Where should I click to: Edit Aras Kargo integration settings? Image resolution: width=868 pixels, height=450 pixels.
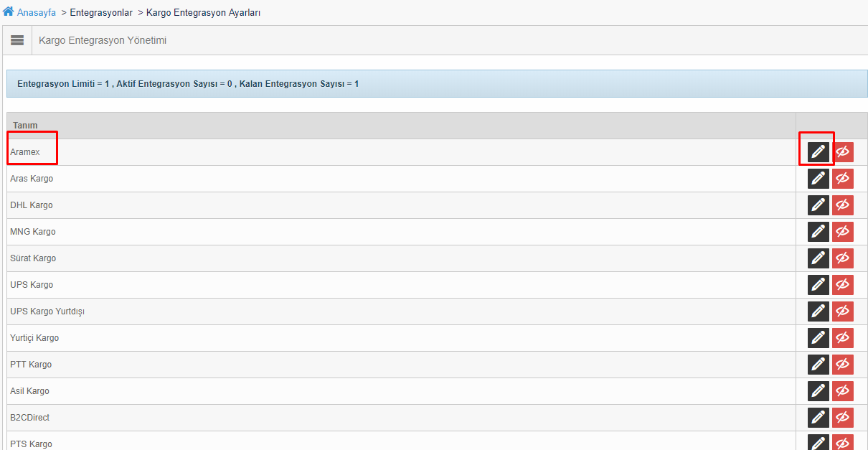819,179
